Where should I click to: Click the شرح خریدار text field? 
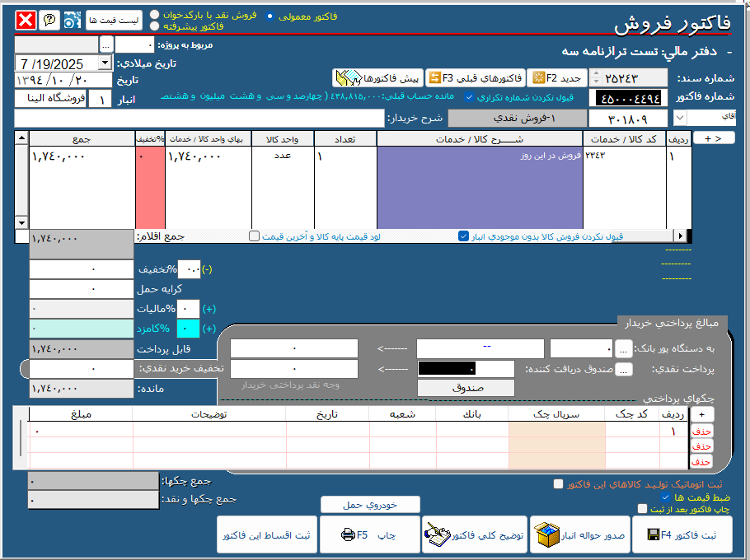coord(198,119)
